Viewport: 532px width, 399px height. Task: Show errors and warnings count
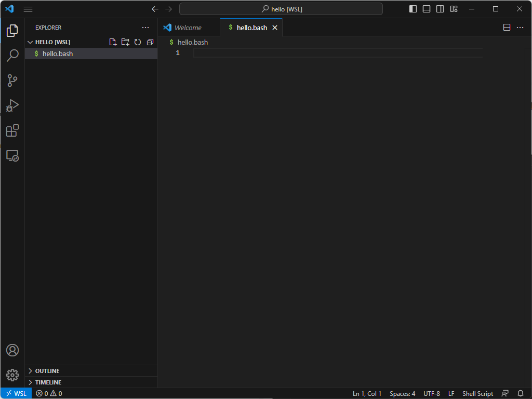49,394
